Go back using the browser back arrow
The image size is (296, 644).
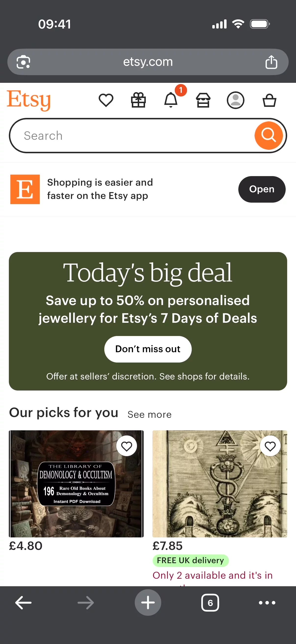24,603
